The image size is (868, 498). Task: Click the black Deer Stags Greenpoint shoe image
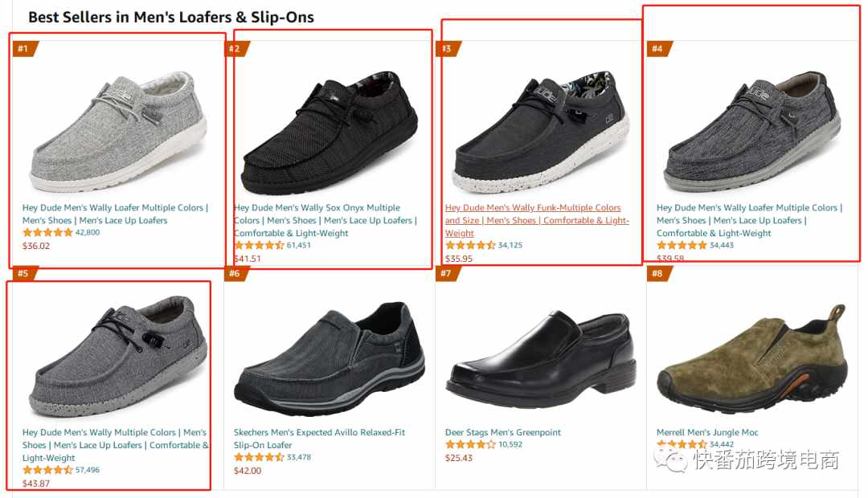(541, 358)
